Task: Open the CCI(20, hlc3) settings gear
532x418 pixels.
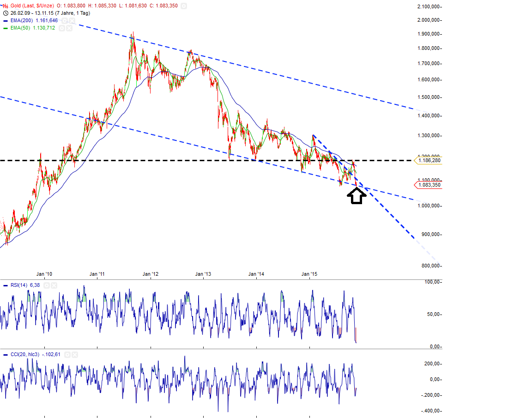Action: pyautogui.click(x=67, y=355)
